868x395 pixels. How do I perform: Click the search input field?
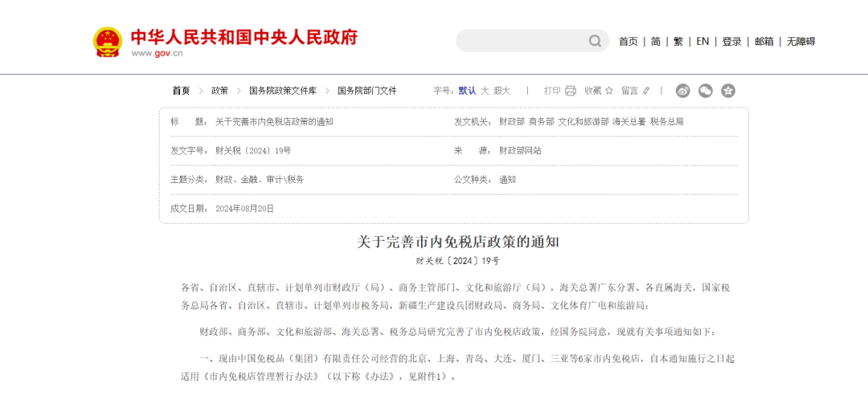pyautogui.click(x=523, y=41)
